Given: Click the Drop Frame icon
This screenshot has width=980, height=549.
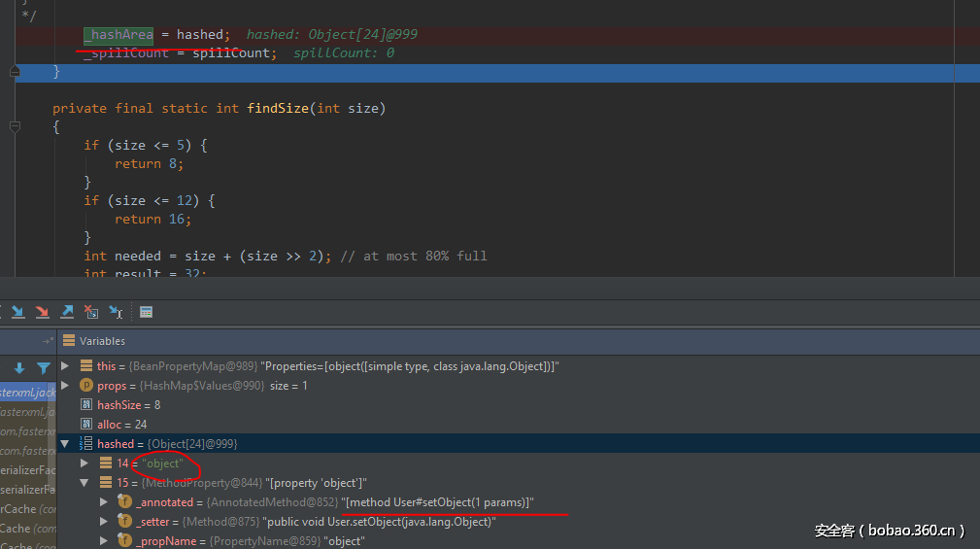Looking at the screenshot, I should pos(90,312).
